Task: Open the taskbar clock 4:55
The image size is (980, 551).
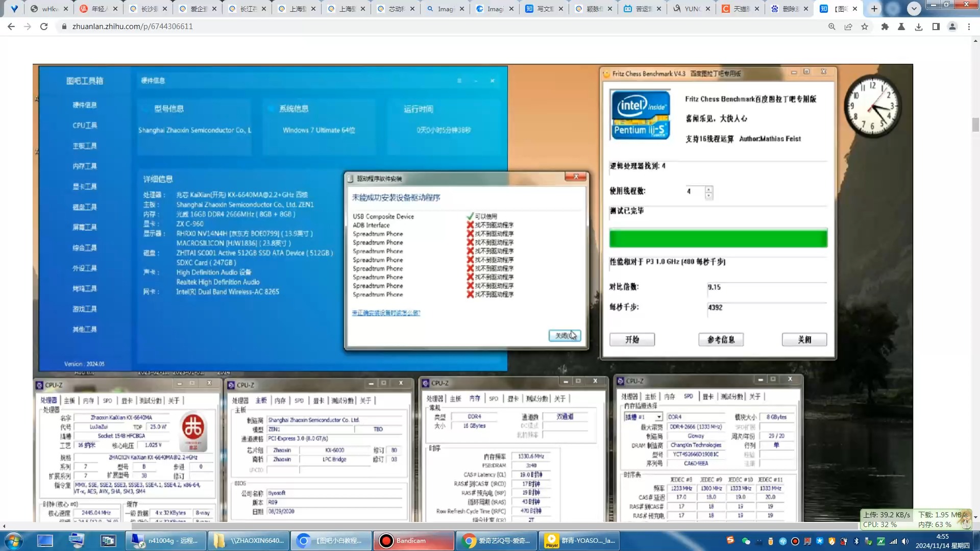Action: [943, 541]
